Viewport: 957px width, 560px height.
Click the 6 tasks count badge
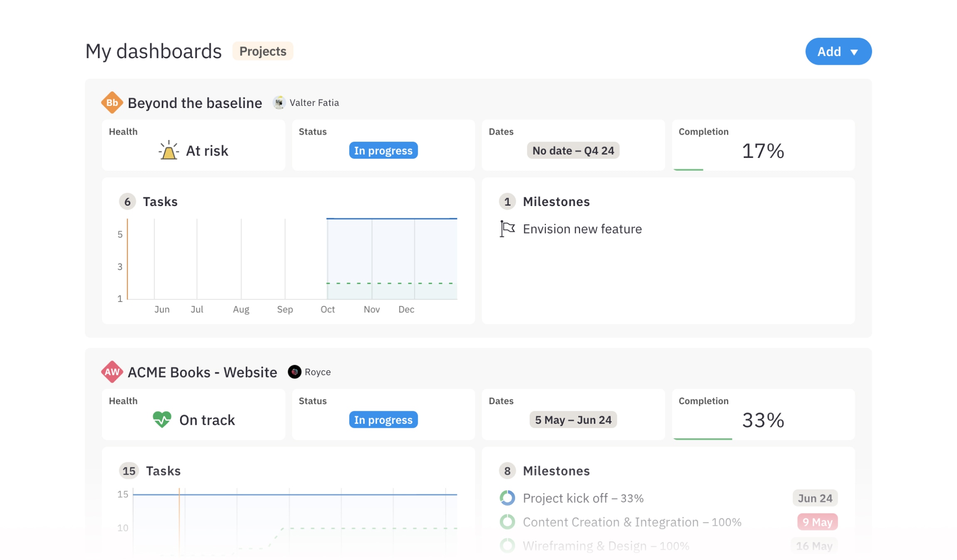click(x=127, y=201)
